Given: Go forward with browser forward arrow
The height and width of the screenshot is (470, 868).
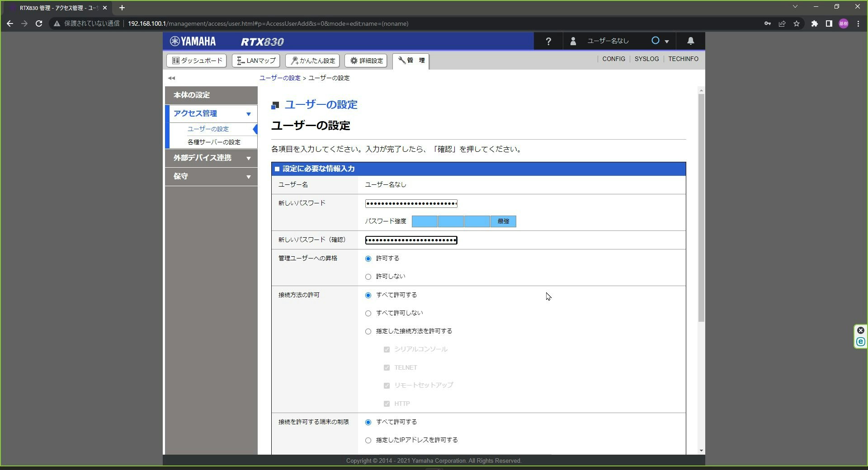Looking at the screenshot, I should pos(24,23).
